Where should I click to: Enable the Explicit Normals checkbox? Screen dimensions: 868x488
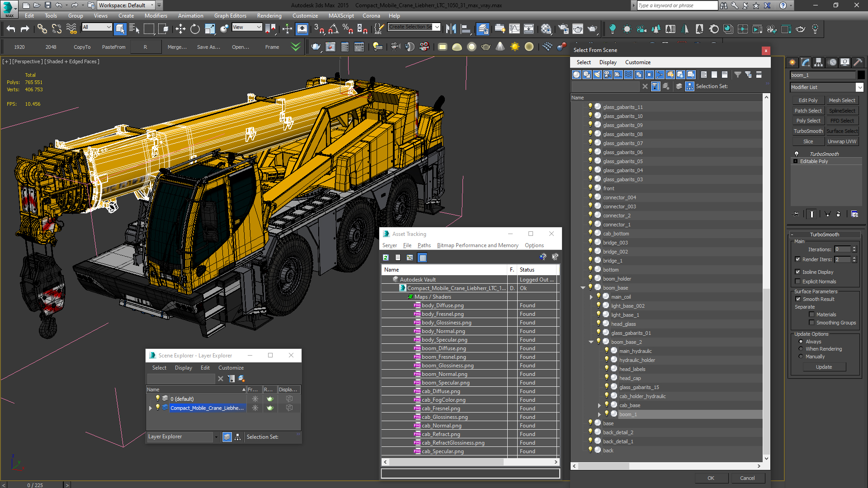pos(798,282)
